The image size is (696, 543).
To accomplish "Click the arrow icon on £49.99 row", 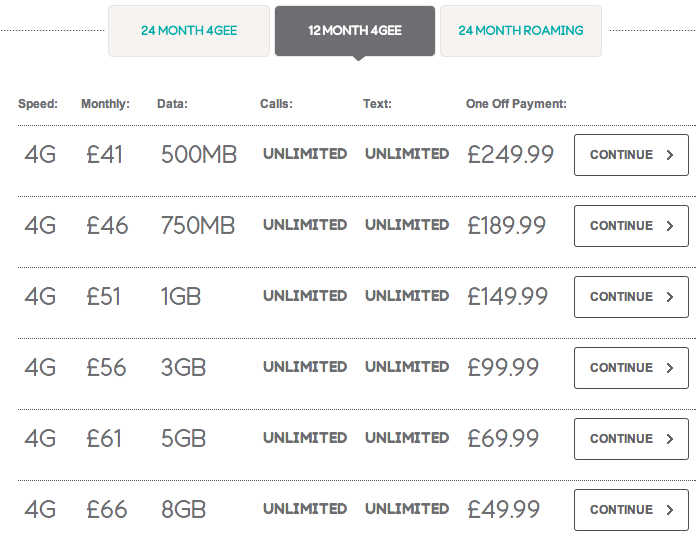I will coord(670,510).
